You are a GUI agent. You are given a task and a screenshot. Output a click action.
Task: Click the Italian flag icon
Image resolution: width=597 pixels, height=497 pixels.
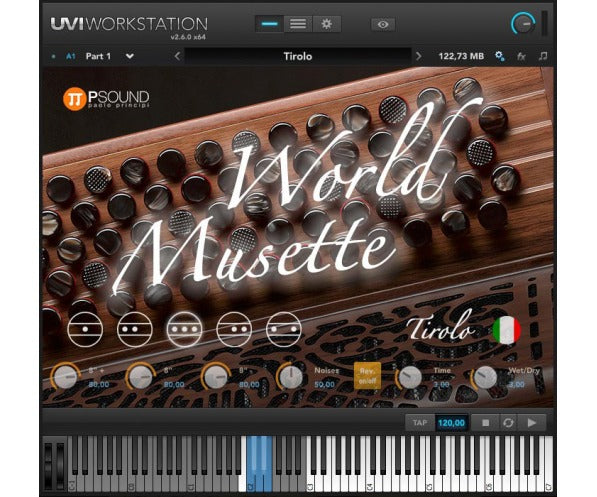point(507,330)
